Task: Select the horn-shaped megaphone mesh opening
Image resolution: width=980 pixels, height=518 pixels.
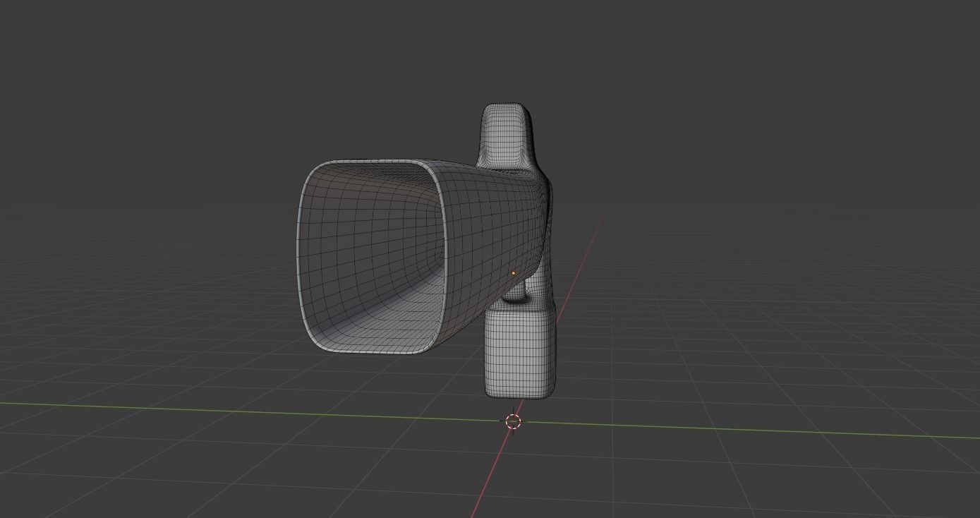Action: (372, 257)
